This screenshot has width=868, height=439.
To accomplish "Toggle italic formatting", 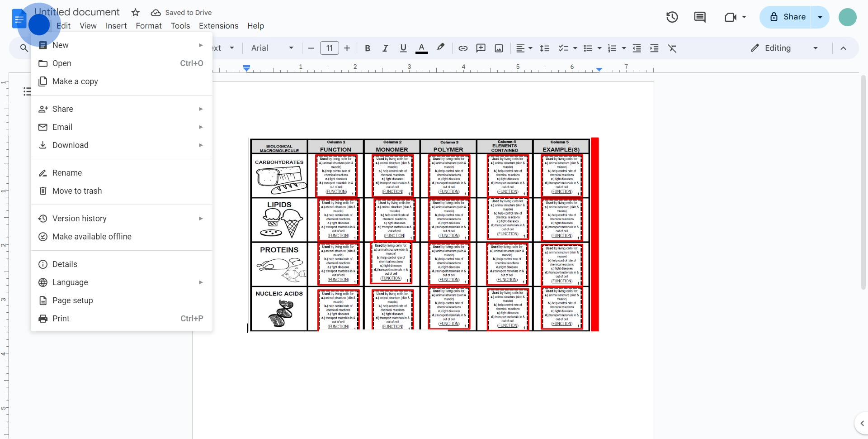I will [385, 48].
